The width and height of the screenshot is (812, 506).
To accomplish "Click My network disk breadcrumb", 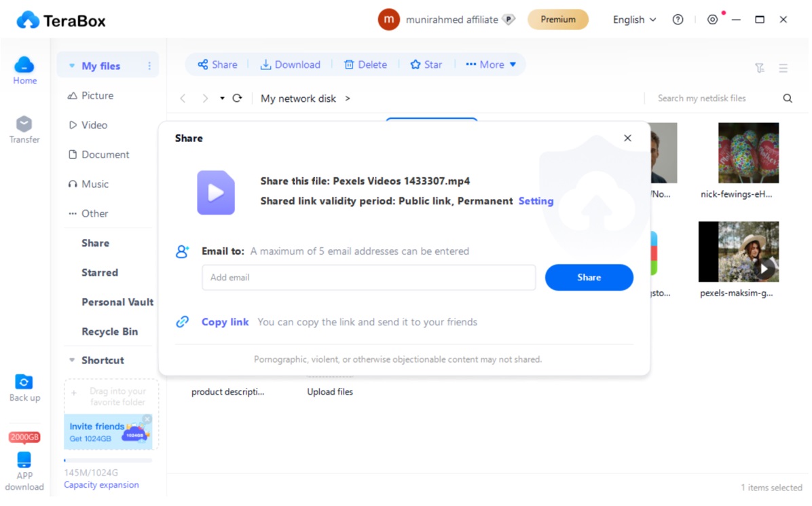I will (298, 98).
